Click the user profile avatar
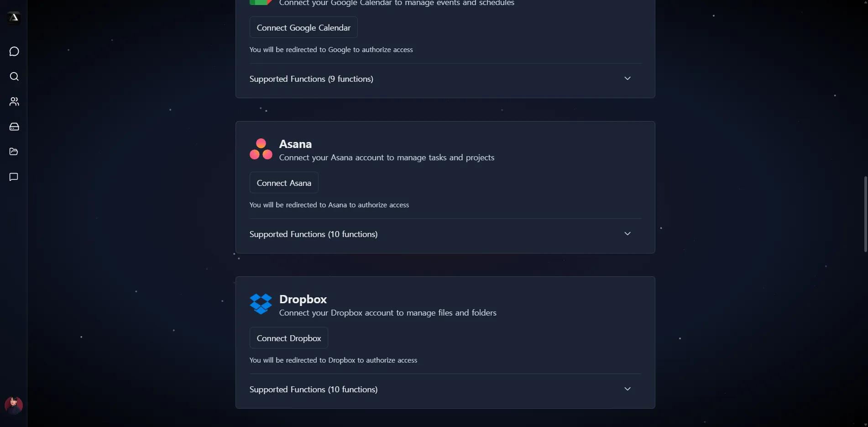The width and height of the screenshot is (868, 427). point(14,405)
